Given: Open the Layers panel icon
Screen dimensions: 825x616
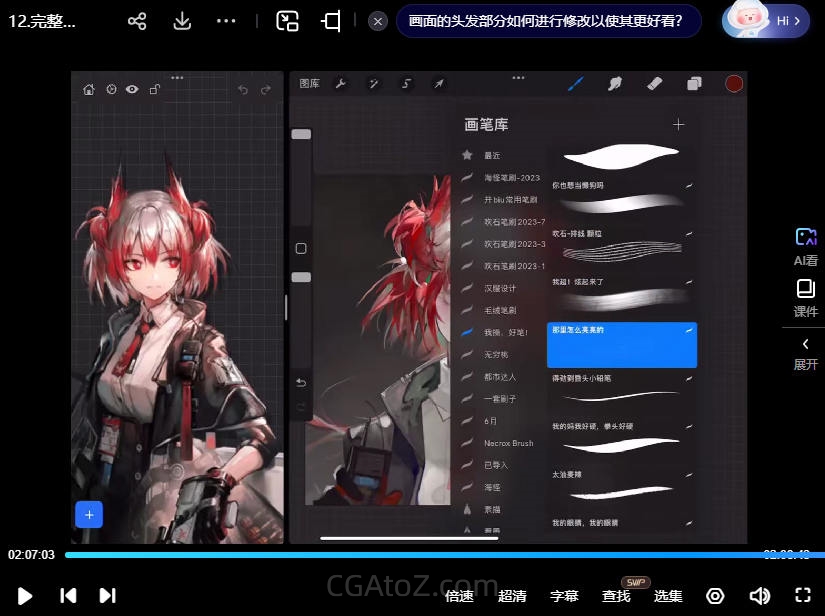Looking at the screenshot, I should pos(694,84).
